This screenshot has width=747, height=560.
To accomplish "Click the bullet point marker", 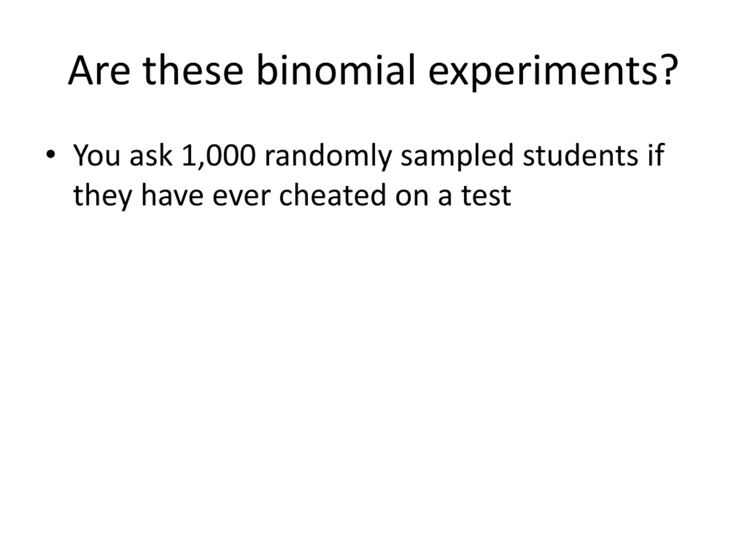I will tap(50, 155).
